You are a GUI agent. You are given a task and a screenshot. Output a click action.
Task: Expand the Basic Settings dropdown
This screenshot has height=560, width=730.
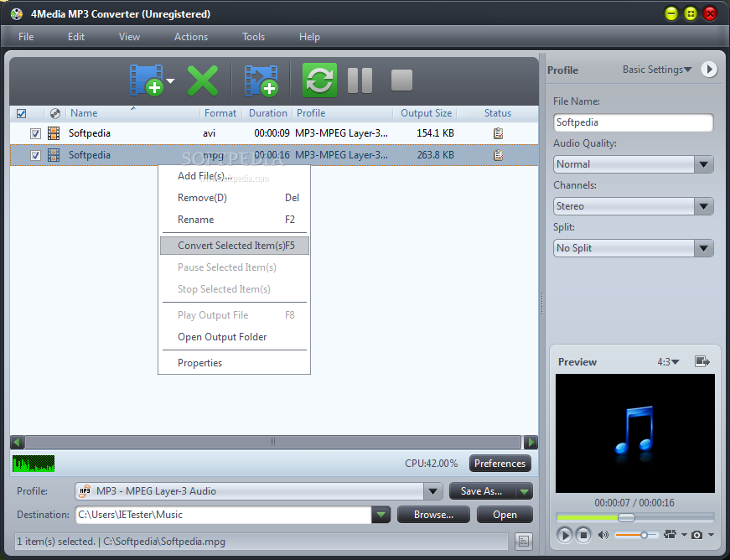point(657,70)
